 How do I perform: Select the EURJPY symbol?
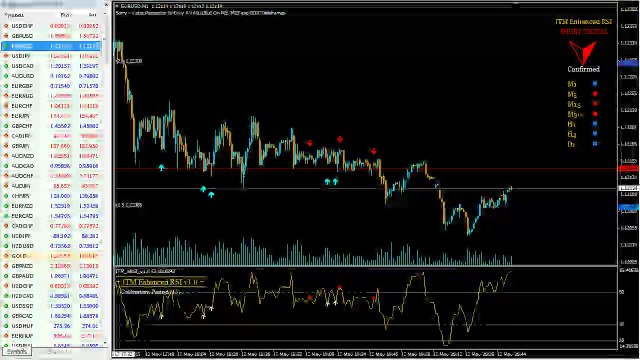(x=21, y=116)
